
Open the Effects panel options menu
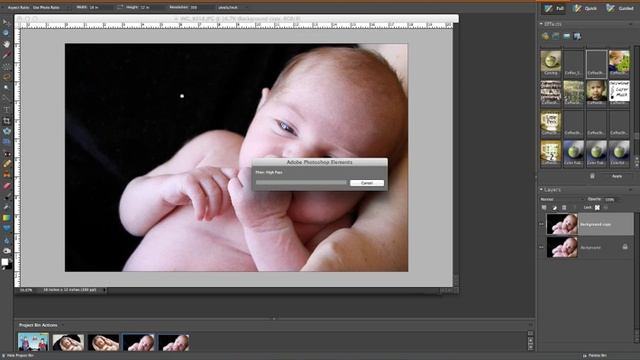(x=631, y=24)
